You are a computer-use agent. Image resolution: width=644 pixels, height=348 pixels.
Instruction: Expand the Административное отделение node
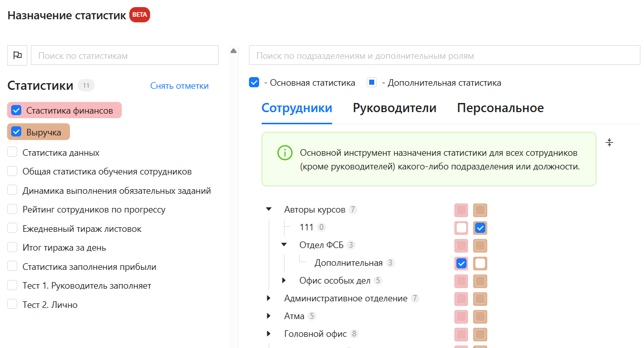click(269, 298)
